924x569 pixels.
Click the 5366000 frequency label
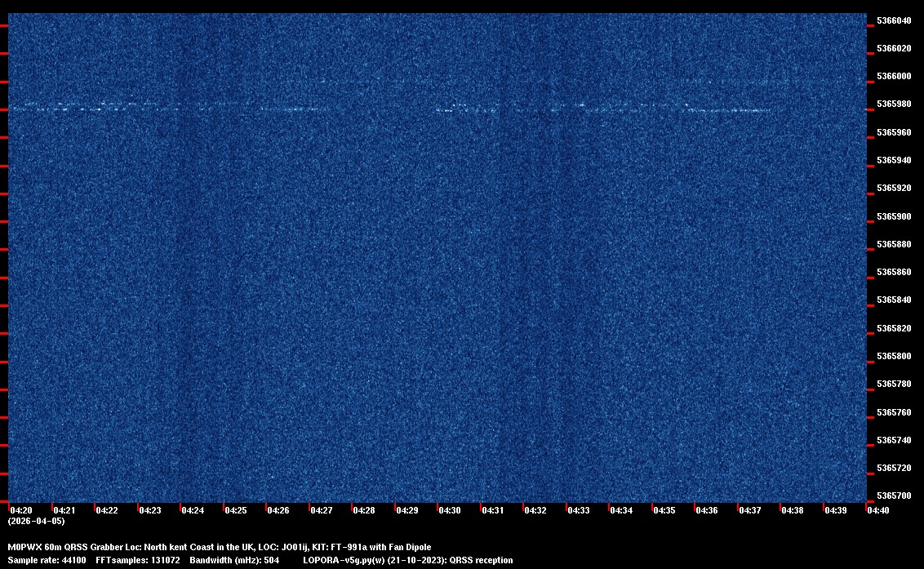click(x=893, y=76)
